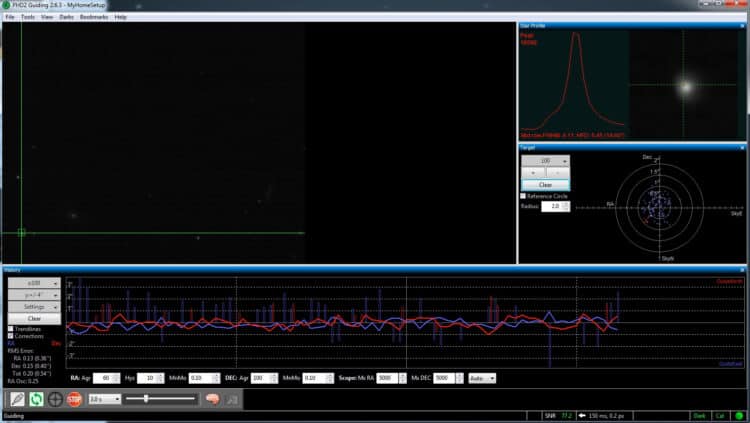Open the Bookmarks menu
Screen dimensions: 750x423
[94, 17]
